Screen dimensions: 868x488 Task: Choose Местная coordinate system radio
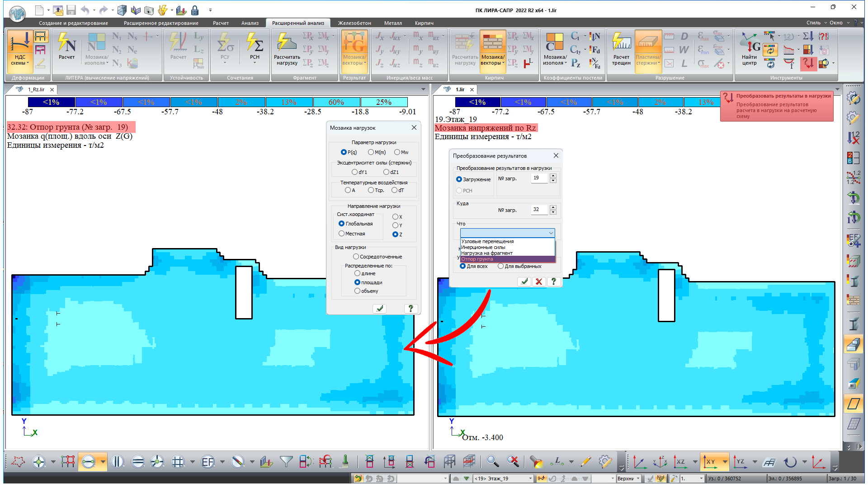click(x=342, y=234)
